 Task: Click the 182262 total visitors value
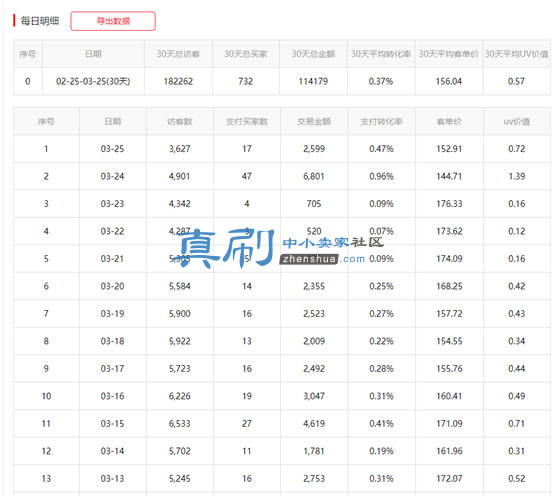pyautogui.click(x=178, y=81)
